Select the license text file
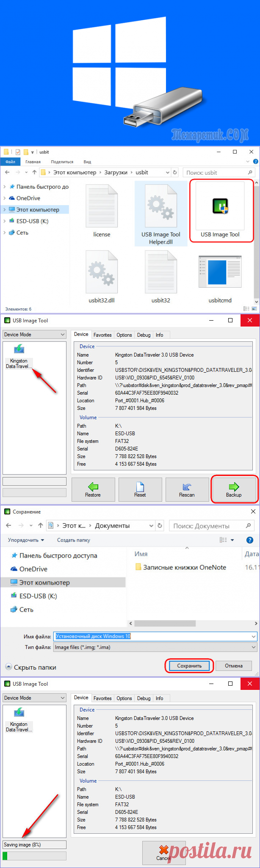This screenshot has width=260, height=868. (x=102, y=210)
